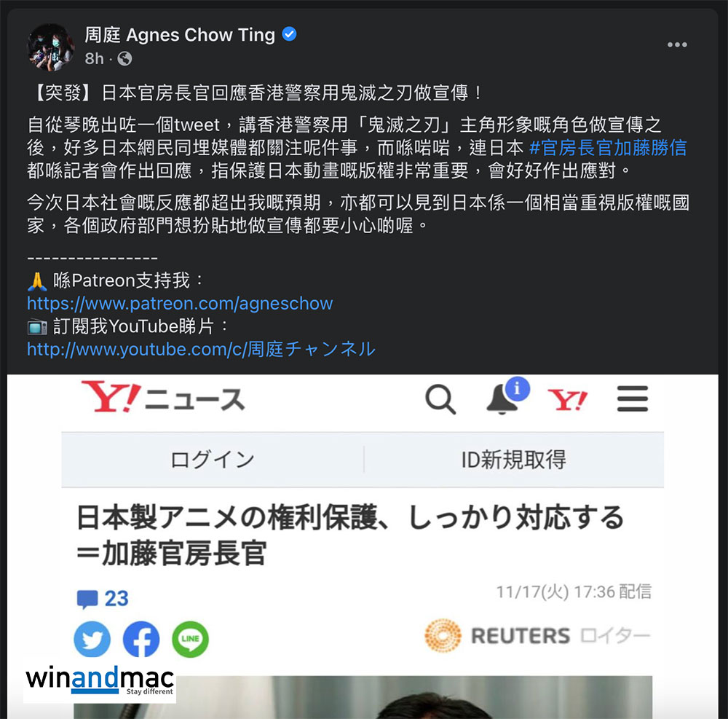Share article via LINE icon

190,639
